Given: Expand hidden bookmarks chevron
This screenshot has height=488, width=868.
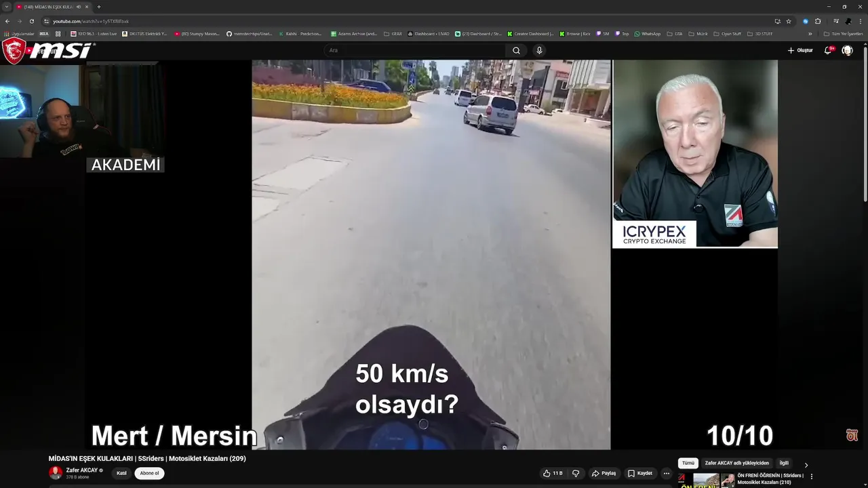Looking at the screenshot, I should pyautogui.click(x=810, y=33).
